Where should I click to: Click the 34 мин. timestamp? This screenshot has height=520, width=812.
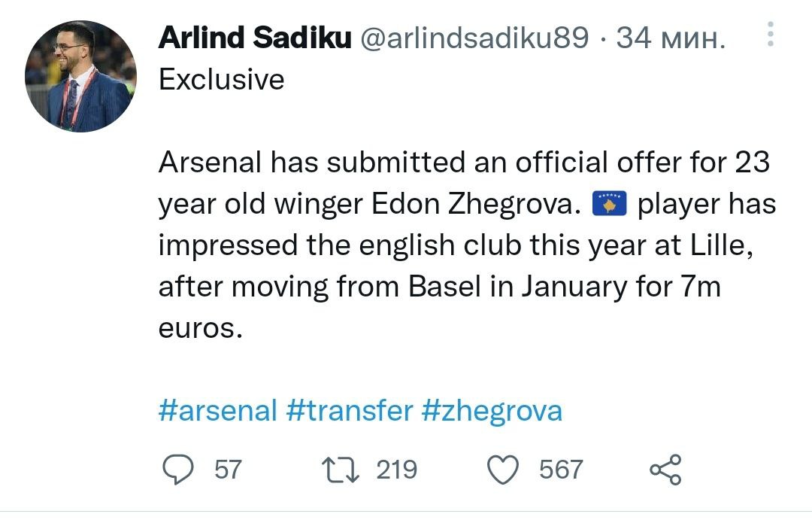tap(671, 39)
